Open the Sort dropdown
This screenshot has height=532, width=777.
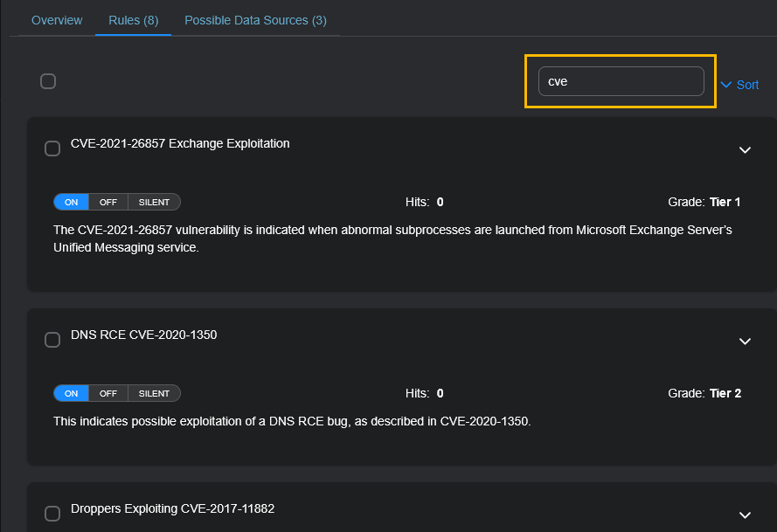pos(739,85)
